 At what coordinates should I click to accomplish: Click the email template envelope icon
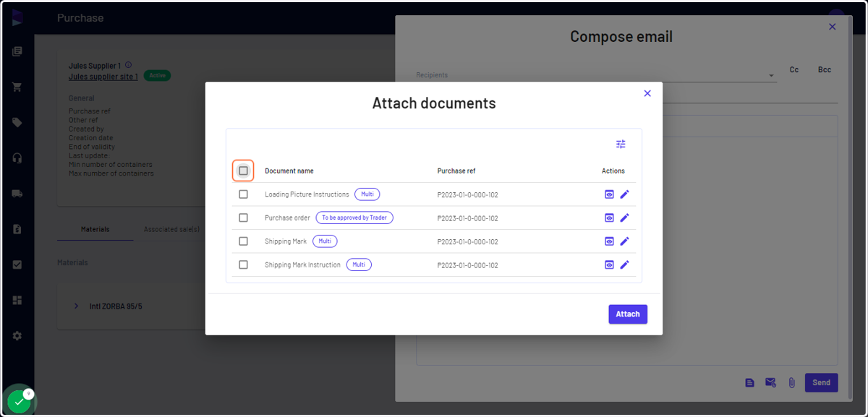pyautogui.click(x=771, y=382)
